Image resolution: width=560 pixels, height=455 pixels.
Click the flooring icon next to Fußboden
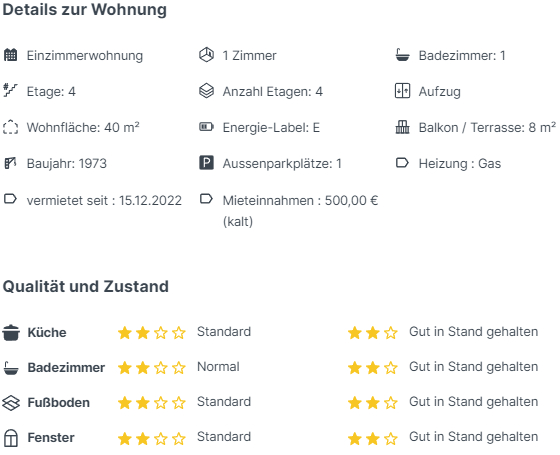coord(11,403)
